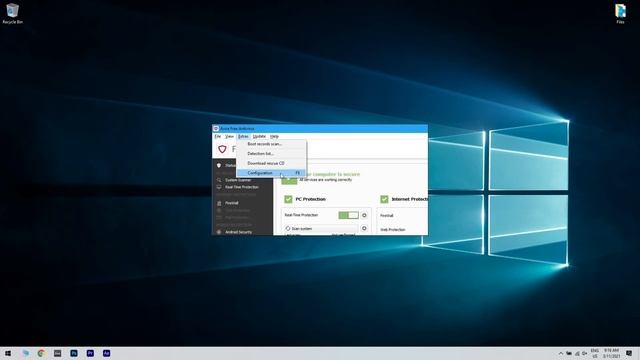
Task: Open the Windows Start menu
Action: (x=8, y=353)
